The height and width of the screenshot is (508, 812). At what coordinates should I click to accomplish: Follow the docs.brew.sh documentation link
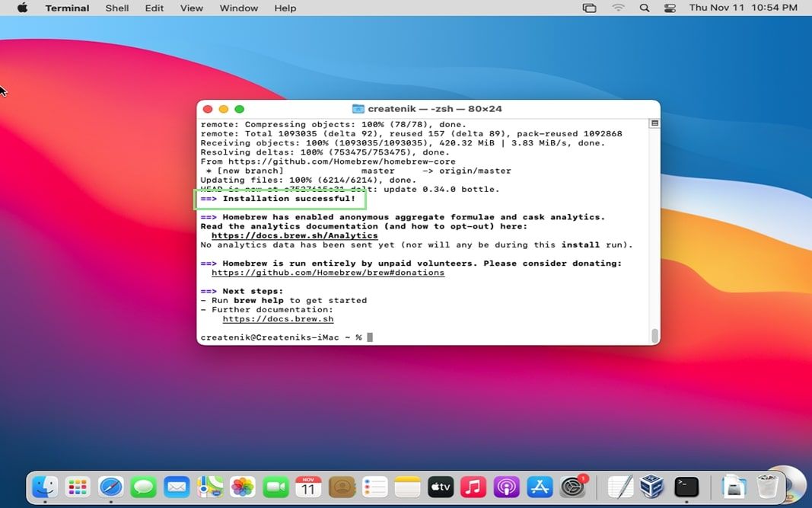pyautogui.click(x=278, y=318)
